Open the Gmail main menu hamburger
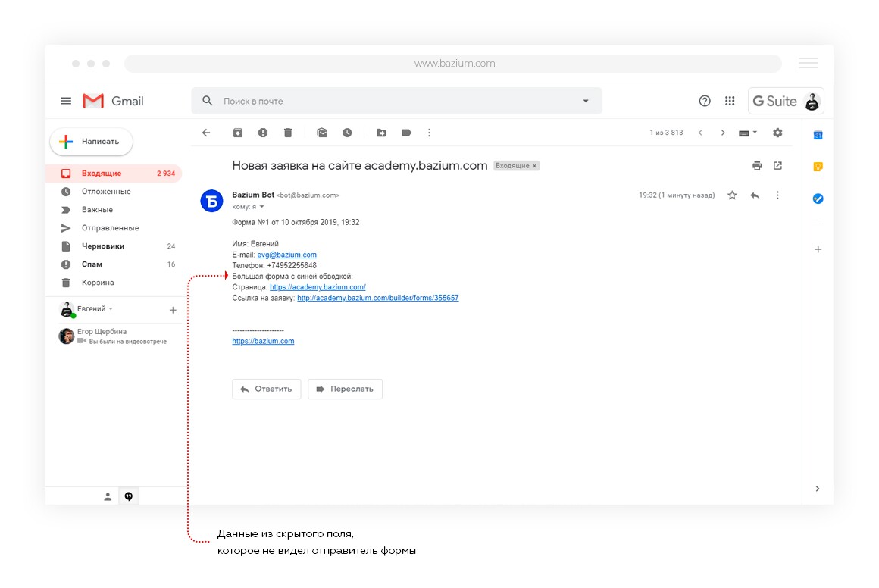Image resolution: width=879 pixels, height=588 pixels. click(x=66, y=101)
